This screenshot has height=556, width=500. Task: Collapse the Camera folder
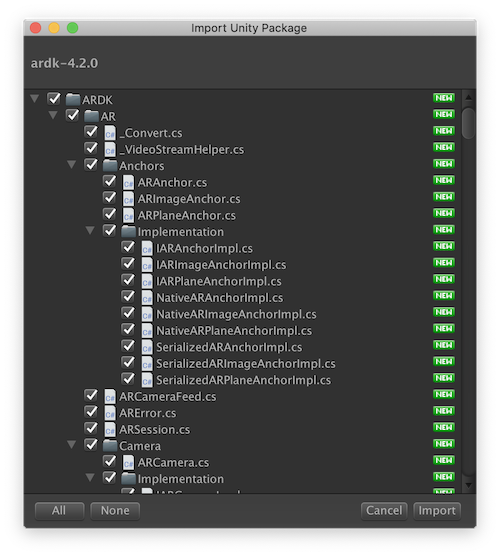coord(71,445)
